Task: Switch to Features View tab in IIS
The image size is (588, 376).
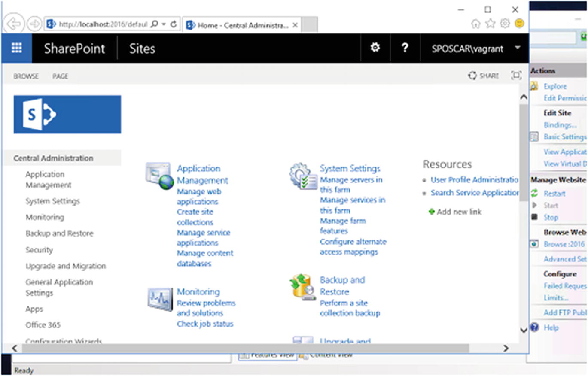Action: point(268,355)
